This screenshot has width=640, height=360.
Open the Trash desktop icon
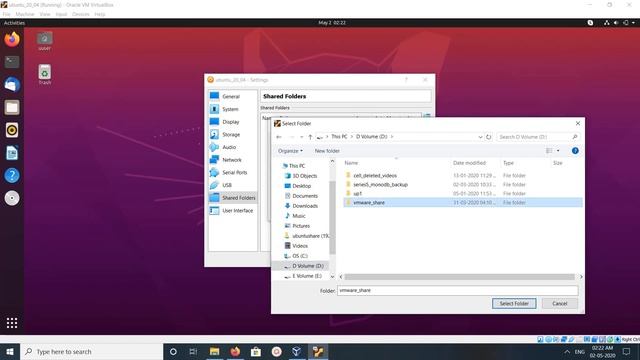[x=44, y=74]
